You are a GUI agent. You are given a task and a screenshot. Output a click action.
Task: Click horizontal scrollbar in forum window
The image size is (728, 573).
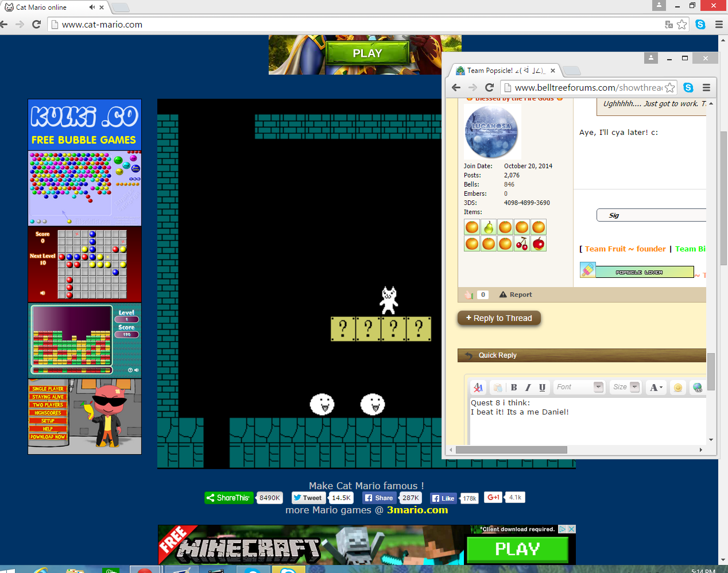tap(511, 450)
